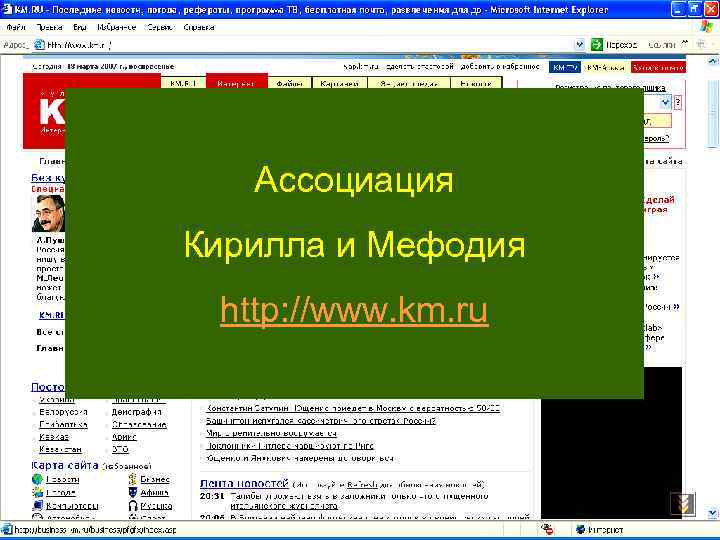Open the 20:31 news item about талибы
Image resolution: width=720 pixels, height=540 pixels.
click(359, 501)
